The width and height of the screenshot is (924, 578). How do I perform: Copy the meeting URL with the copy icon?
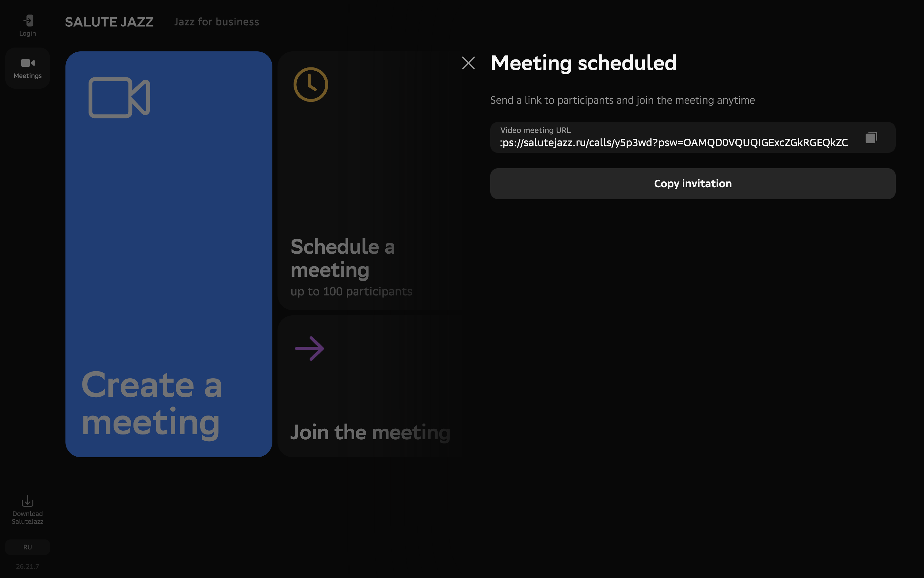pyautogui.click(x=871, y=137)
